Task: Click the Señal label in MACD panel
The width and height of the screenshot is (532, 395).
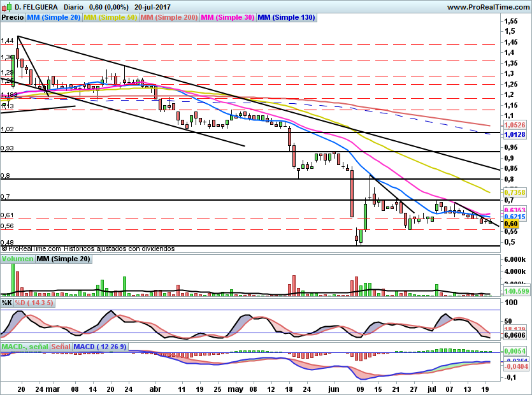Action: pos(61,347)
